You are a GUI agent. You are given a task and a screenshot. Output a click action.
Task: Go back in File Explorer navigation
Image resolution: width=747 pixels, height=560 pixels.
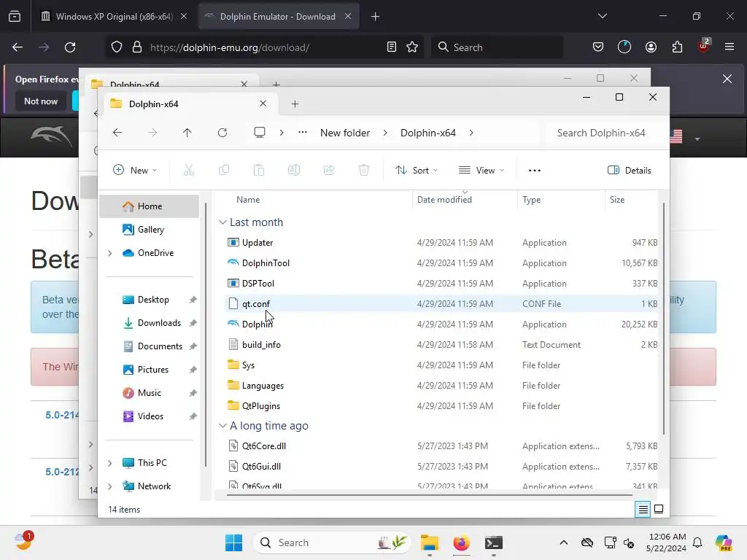click(x=117, y=133)
